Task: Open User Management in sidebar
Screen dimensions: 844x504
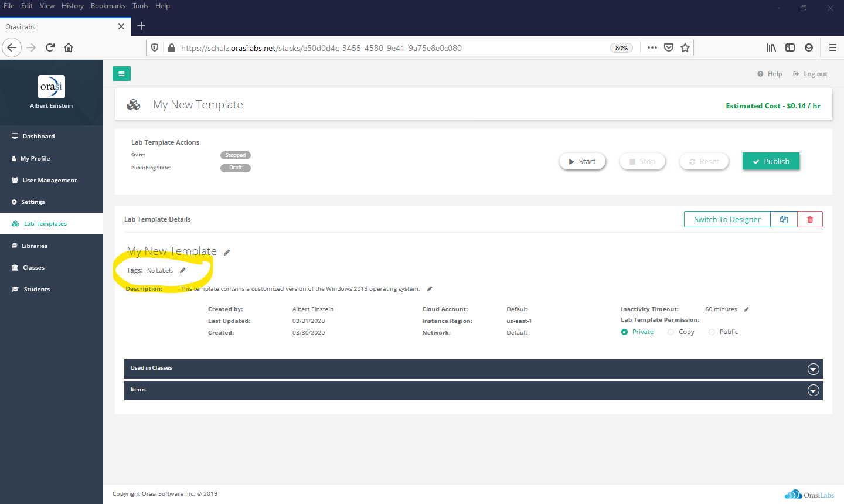Action: click(52, 180)
